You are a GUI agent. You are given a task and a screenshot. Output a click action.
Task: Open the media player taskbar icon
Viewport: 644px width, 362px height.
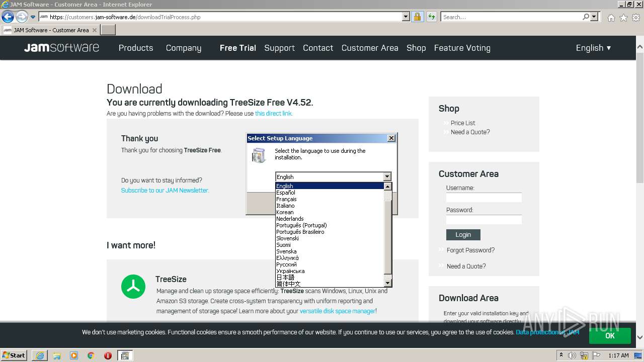(74, 355)
